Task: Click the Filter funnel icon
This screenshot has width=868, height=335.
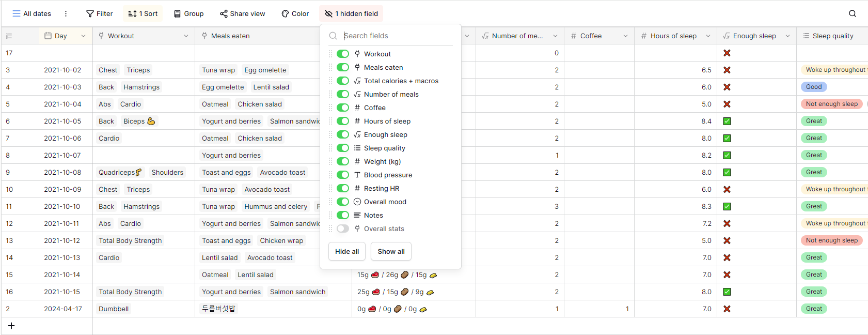Action: [90, 13]
